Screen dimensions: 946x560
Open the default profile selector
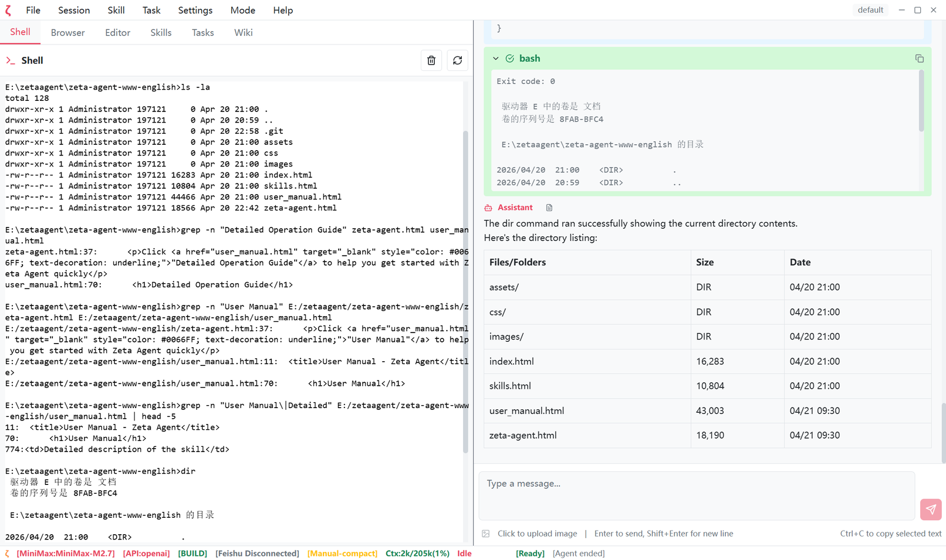pyautogui.click(x=870, y=10)
